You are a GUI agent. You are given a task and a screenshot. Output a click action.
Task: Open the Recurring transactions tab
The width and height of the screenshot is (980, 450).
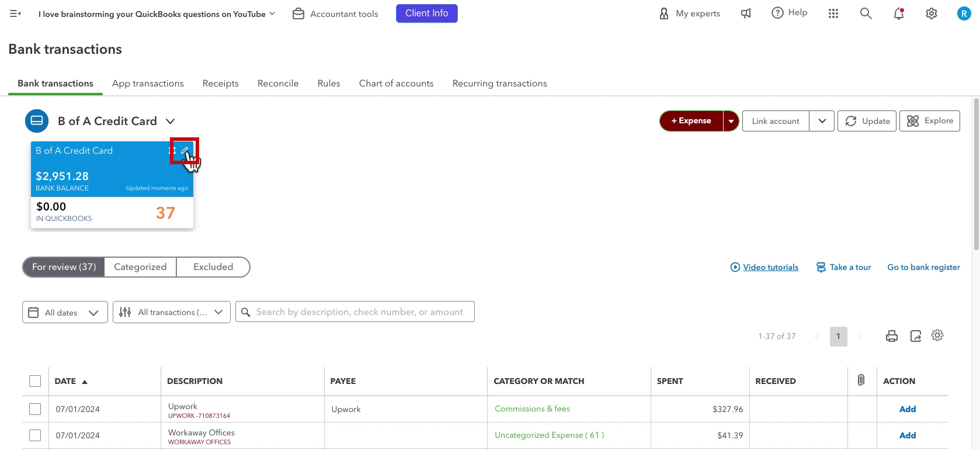pyautogui.click(x=499, y=84)
